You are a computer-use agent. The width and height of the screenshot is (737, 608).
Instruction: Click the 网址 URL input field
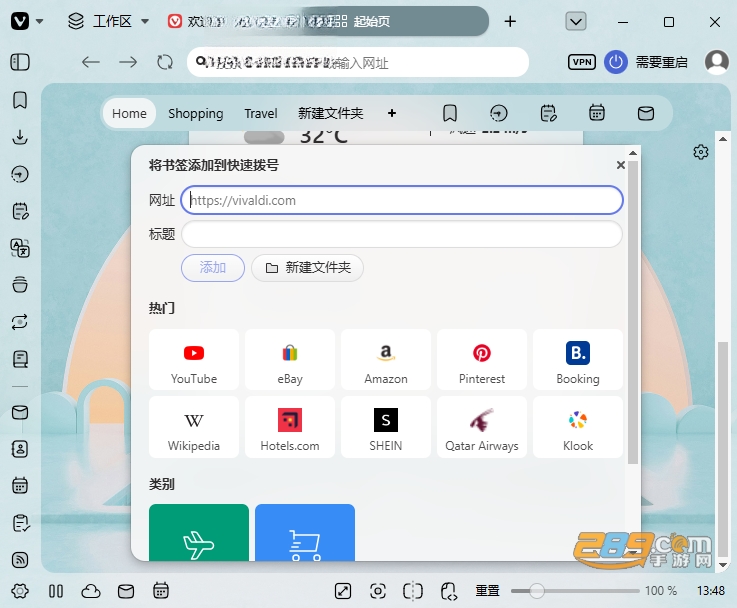coord(402,200)
